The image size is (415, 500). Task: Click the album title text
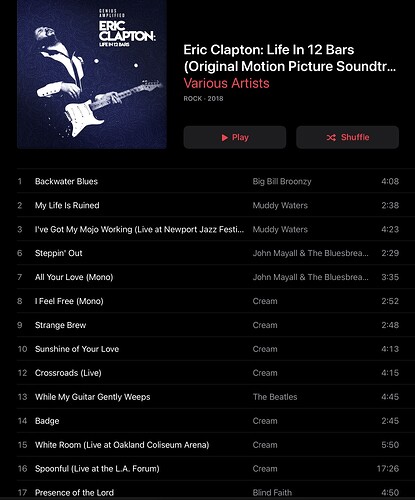[290, 58]
